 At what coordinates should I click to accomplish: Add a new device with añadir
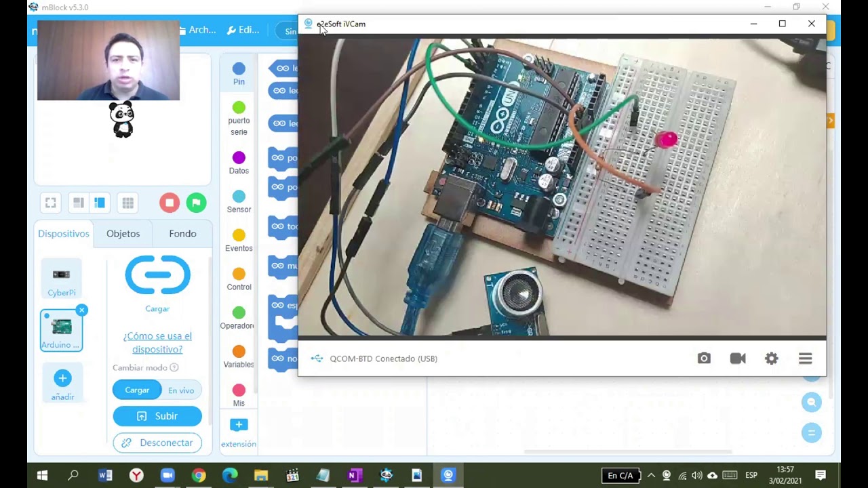click(x=62, y=384)
